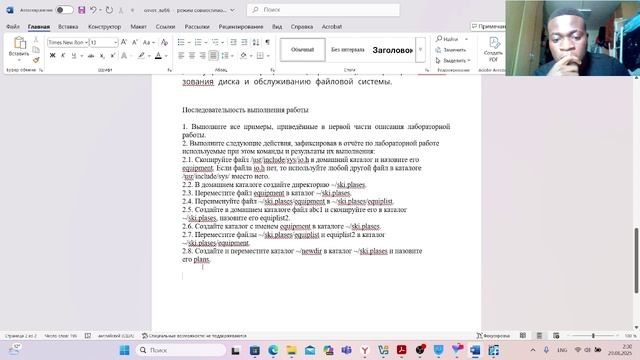Open the borders dropdown arrow
Screen dimensions: 640x360
tap(268, 56)
